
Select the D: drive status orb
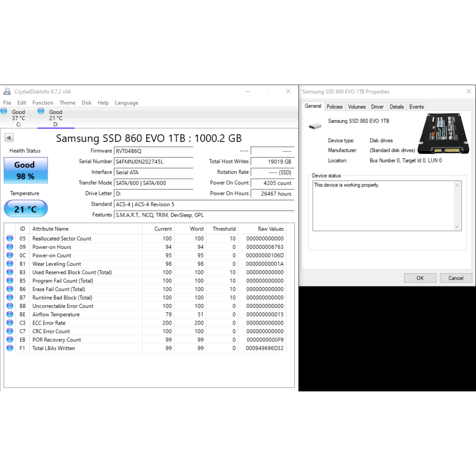click(41, 111)
